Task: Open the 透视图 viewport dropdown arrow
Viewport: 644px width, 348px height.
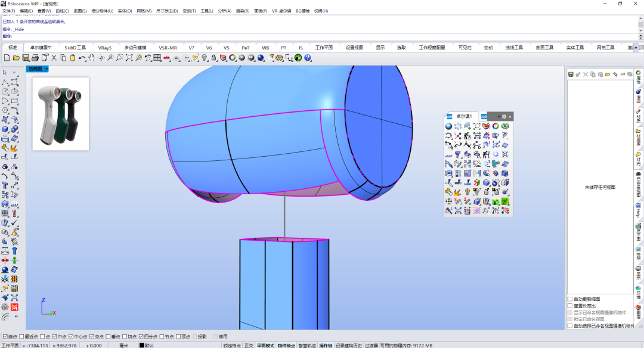Action: (x=47, y=69)
